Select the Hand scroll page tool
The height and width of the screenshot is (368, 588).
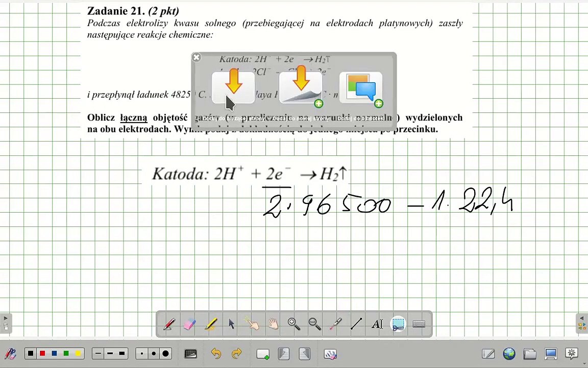273,324
